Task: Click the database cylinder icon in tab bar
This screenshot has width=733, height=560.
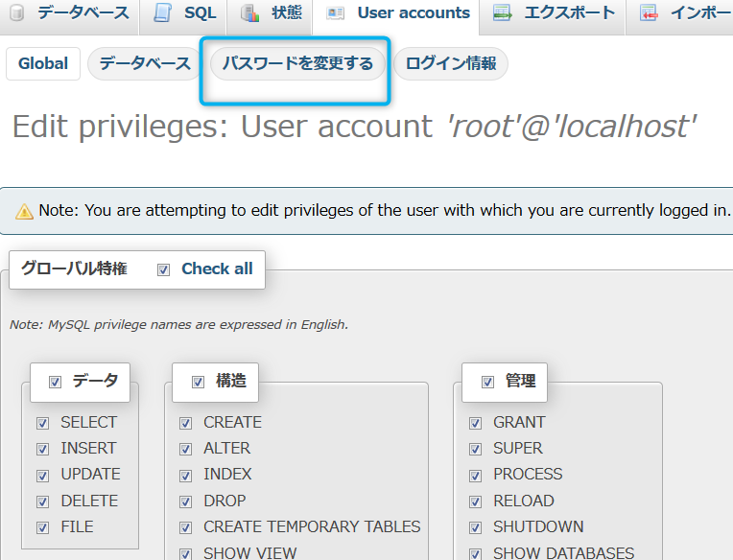Action: [x=17, y=12]
